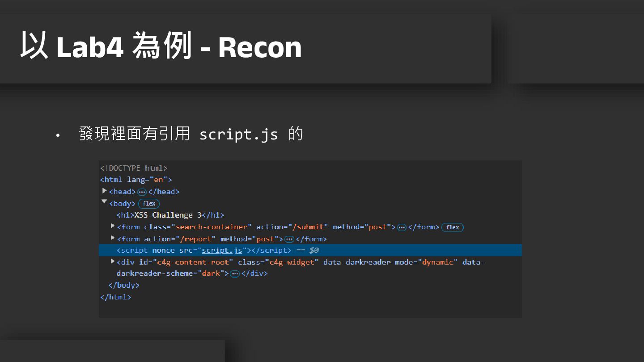Screen dimensions: 644x362
Task: Click the "dynamic" darkreader-mode value
Action: click(x=438, y=262)
